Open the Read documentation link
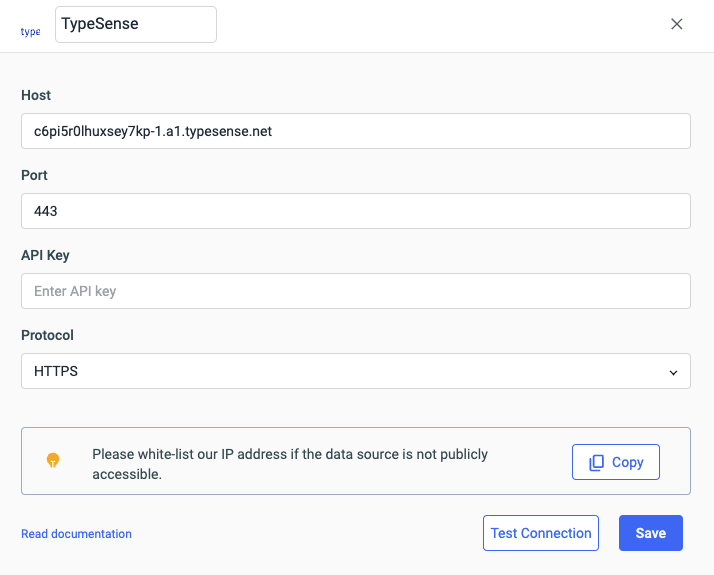 coord(76,534)
